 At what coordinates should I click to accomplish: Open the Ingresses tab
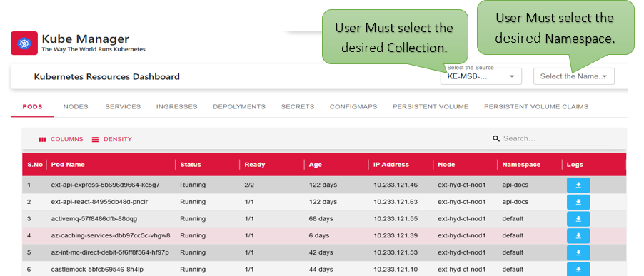(176, 107)
